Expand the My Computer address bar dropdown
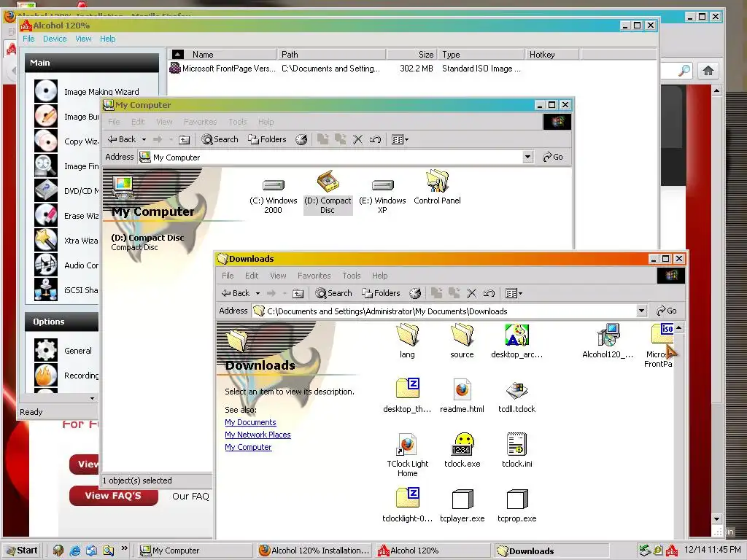 point(528,157)
